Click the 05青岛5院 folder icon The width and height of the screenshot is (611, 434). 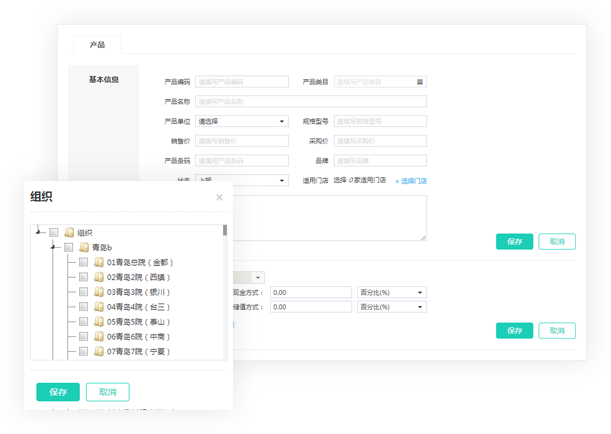click(x=99, y=322)
